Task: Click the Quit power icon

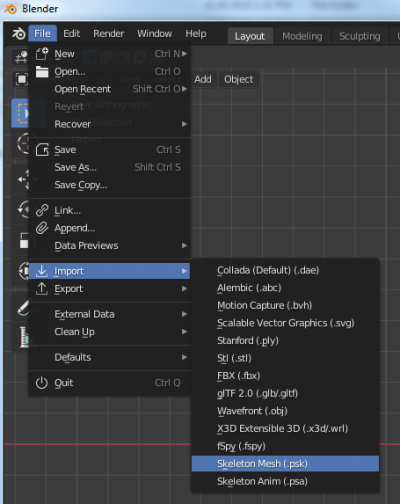Action: click(42, 383)
